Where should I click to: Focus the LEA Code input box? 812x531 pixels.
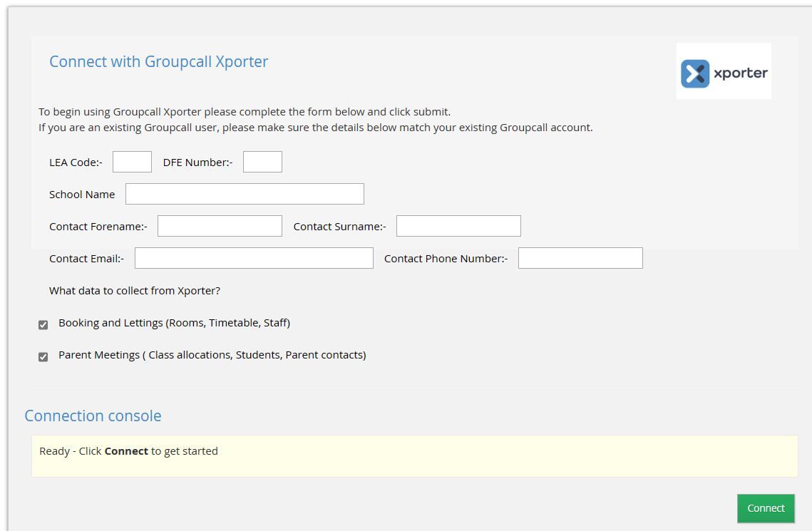tap(132, 162)
